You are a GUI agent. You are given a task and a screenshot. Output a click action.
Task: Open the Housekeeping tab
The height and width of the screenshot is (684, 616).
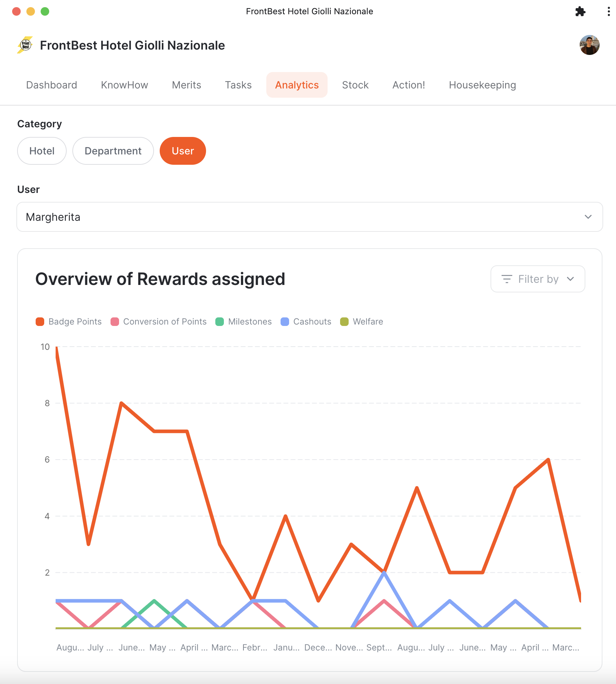[x=482, y=85]
